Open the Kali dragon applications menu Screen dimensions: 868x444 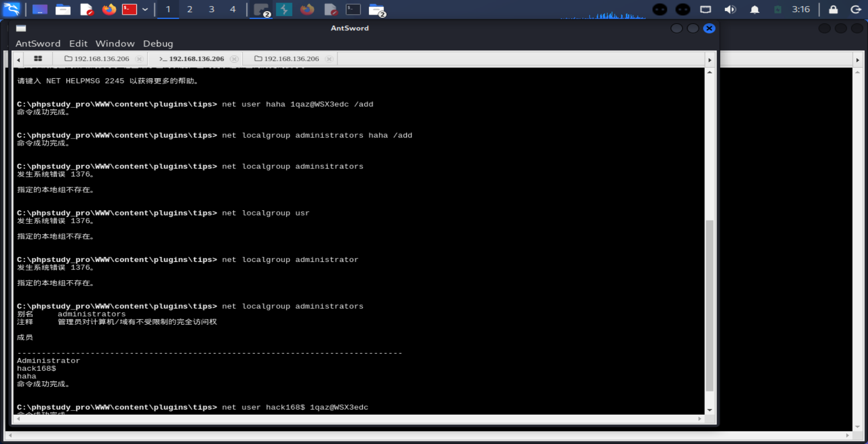coord(11,9)
